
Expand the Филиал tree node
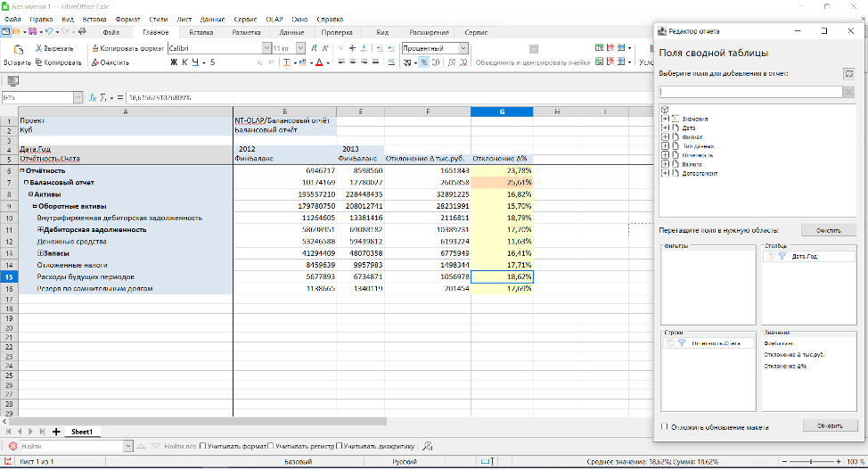tap(666, 137)
